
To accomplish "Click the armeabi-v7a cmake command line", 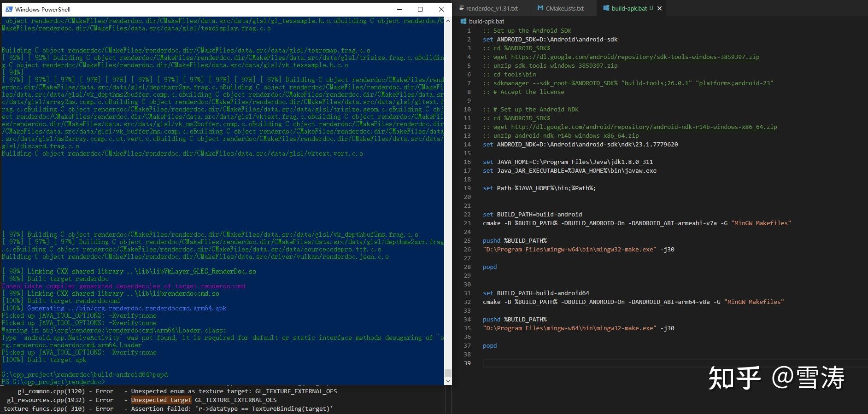I will click(637, 223).
